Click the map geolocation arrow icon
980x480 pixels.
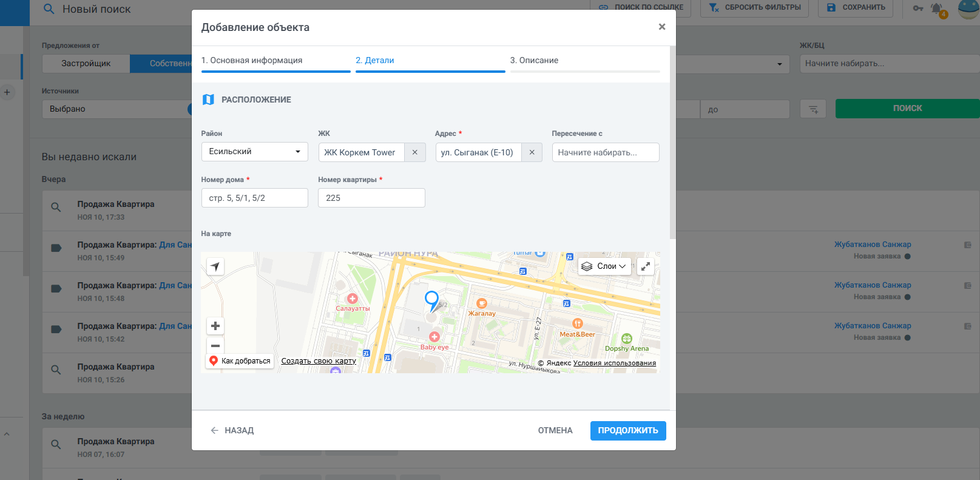[x=215, y=266]
